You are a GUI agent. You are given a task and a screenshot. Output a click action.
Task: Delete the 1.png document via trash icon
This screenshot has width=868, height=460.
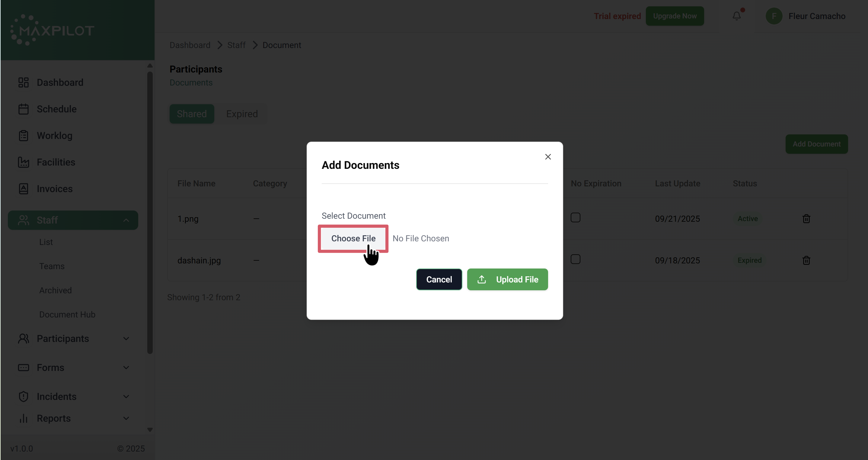pos(806,219)
